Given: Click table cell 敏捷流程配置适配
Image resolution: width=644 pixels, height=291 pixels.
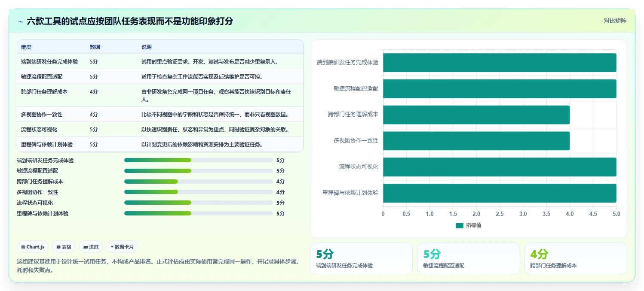Looking at the screenshot, I should coord(42,77).
